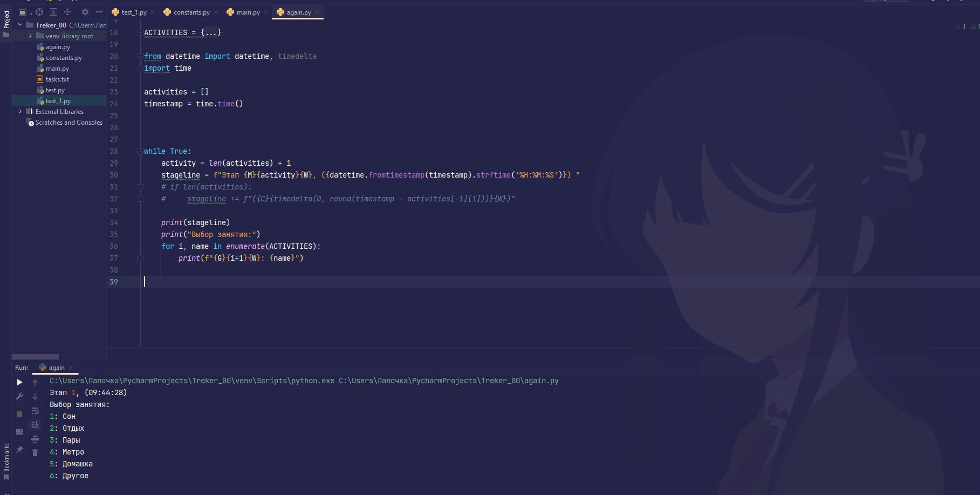Pin the Run tab
The height and width of the screenshot is (495, 980).
19,449
